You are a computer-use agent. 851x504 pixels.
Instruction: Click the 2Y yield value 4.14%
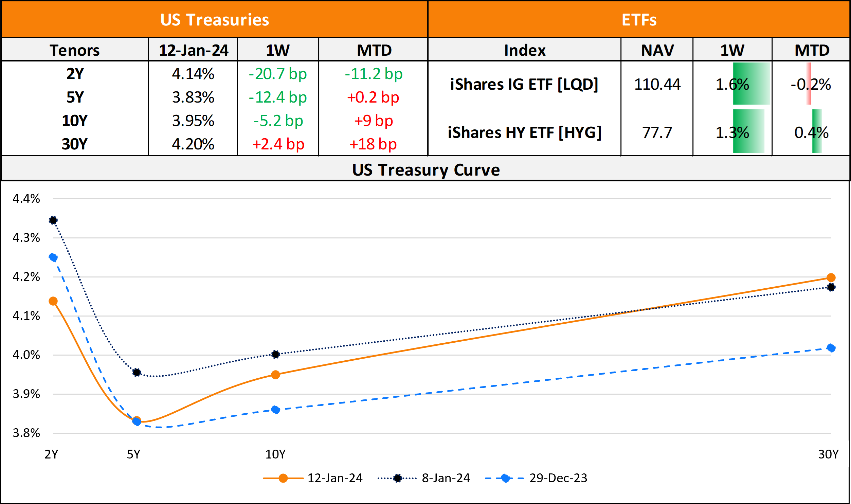coord(193,74)
